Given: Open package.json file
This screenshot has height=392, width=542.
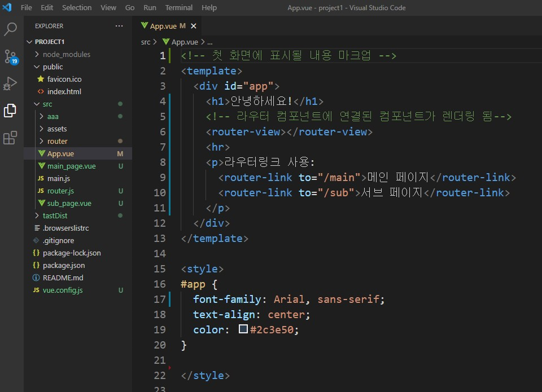Looking at the screenshot, I should pyautogui.click(x=64, y=265).
